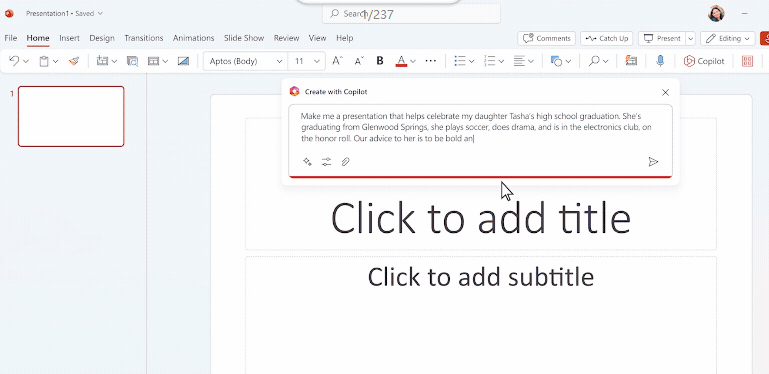Click the Bullets list icon
The image size is (769, 374).
(460, 61)
